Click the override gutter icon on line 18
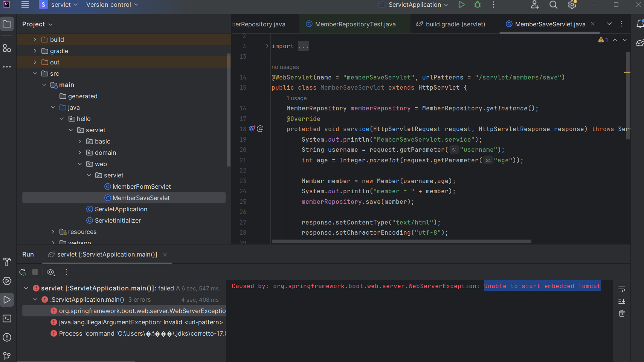644x362 pixels. (x=252, y=129)
